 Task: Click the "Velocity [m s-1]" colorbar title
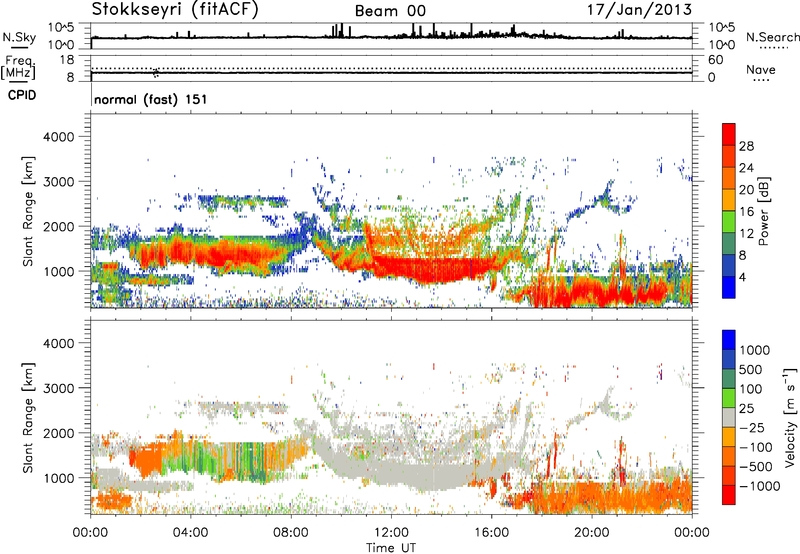(x=790, y=417)
